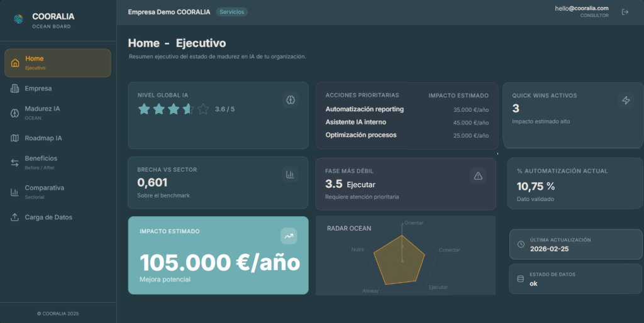644x323 pixels.
Task: Open the Home Ejecutivo menu item
Action: (58, 63)
